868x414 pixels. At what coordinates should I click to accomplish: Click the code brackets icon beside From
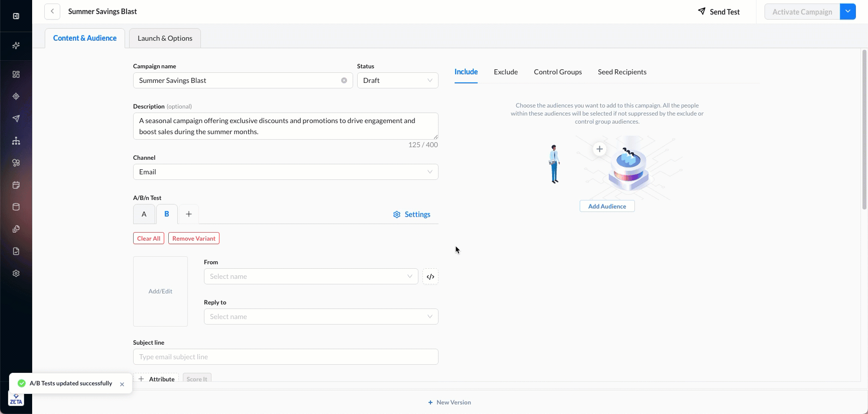[430, 277]
